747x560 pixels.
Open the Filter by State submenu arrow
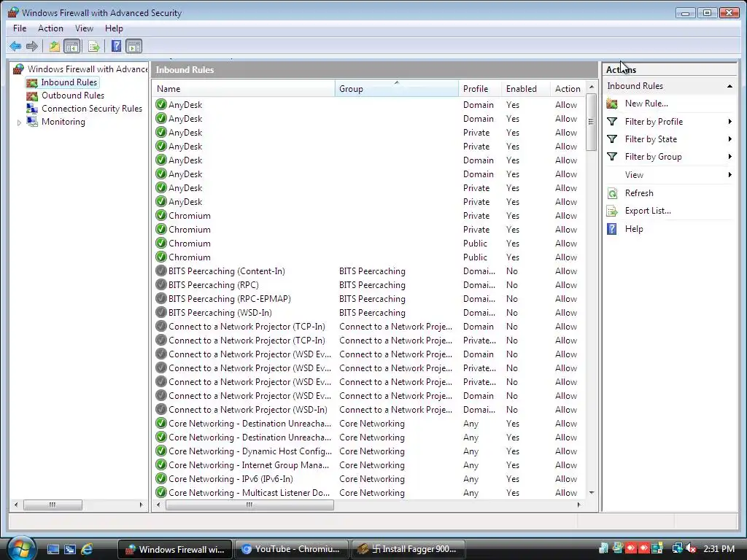point(729,139)
